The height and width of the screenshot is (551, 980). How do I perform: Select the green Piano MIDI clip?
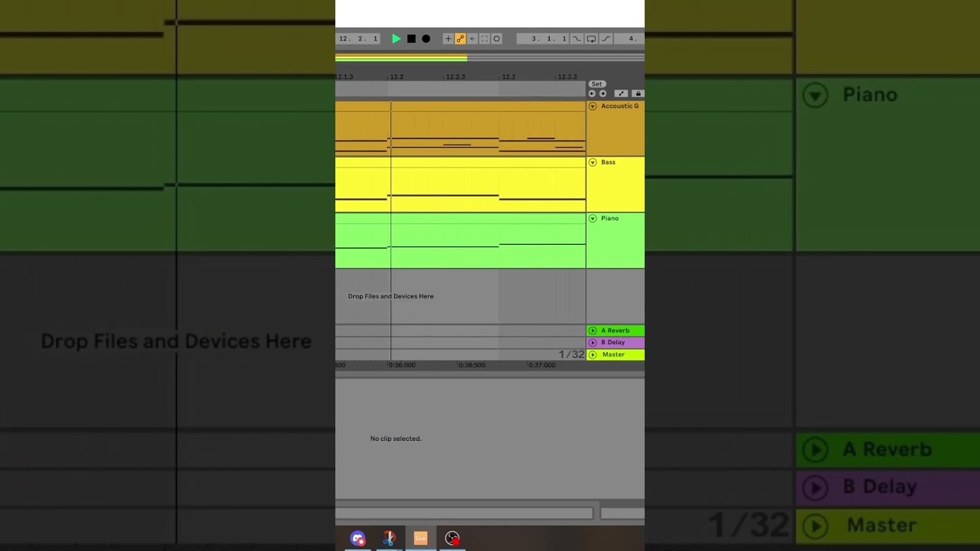(460, 240)
